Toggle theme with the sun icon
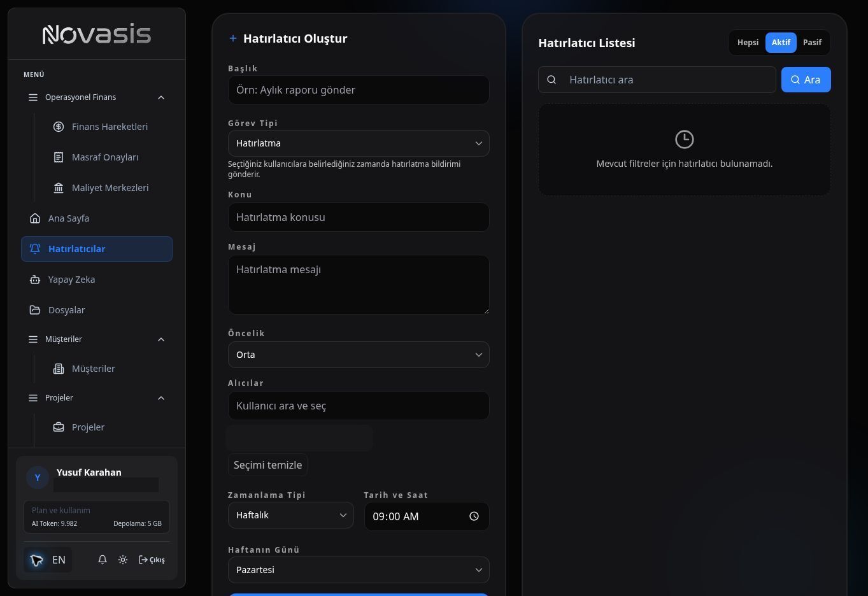 [123, 560]
